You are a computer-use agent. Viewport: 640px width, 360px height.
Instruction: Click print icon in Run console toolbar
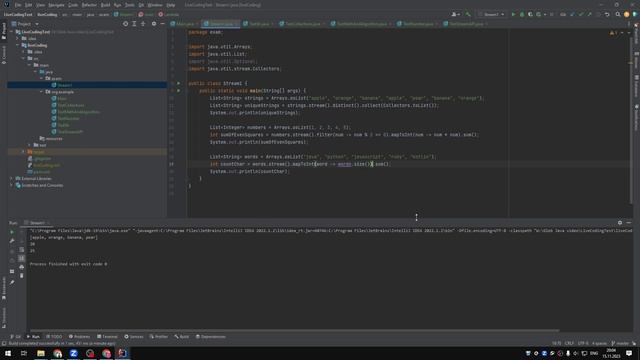tap(22, 267)
